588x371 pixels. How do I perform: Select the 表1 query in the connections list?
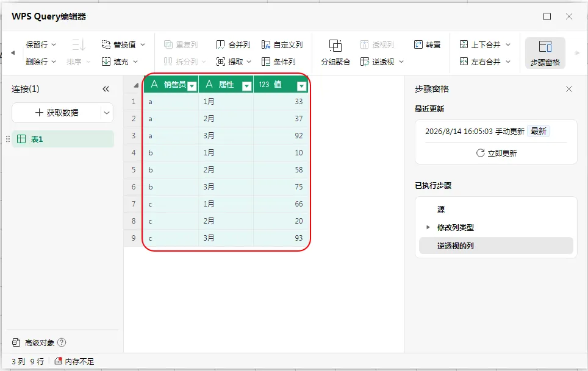(x=63, y=139)
